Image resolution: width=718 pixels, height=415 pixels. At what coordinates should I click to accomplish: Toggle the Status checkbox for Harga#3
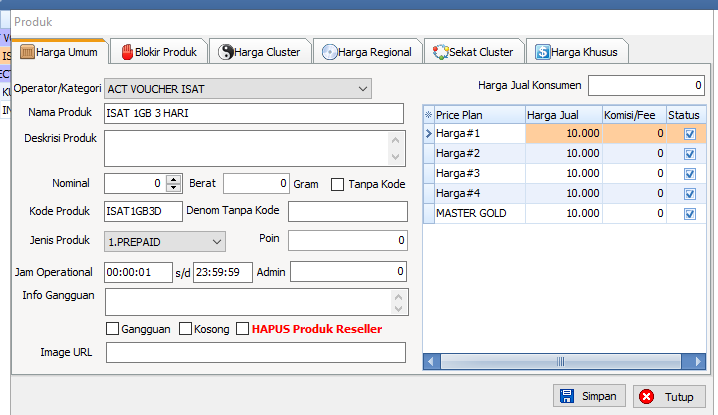pyautogui.click(x=690, y=174)
